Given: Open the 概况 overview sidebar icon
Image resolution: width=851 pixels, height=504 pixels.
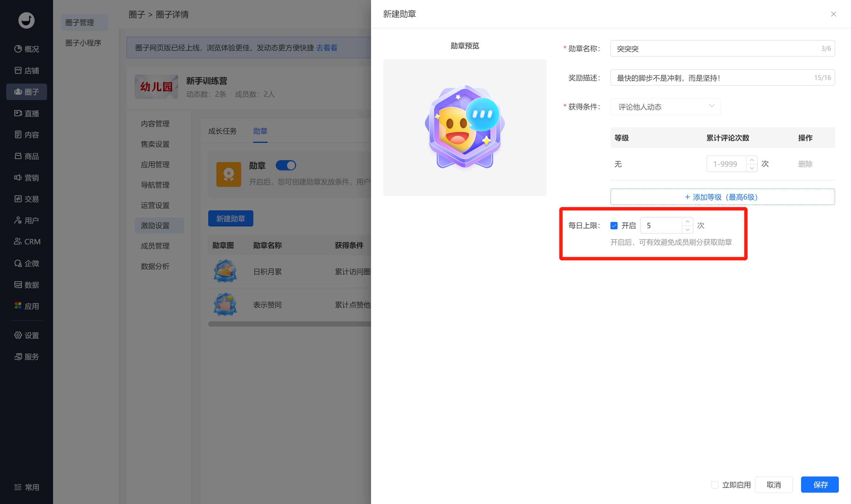Looking at the screenshot, I should pos(18,49).
